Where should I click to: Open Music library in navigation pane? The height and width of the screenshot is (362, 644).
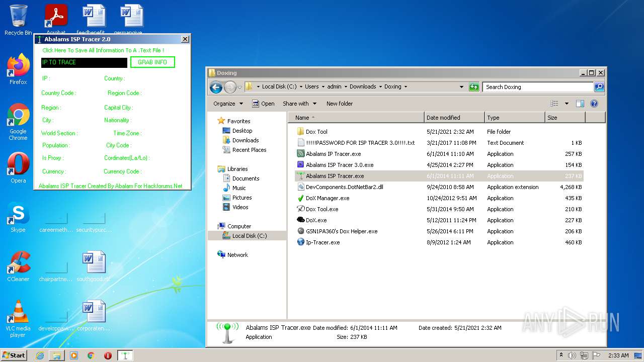(234, 188)
